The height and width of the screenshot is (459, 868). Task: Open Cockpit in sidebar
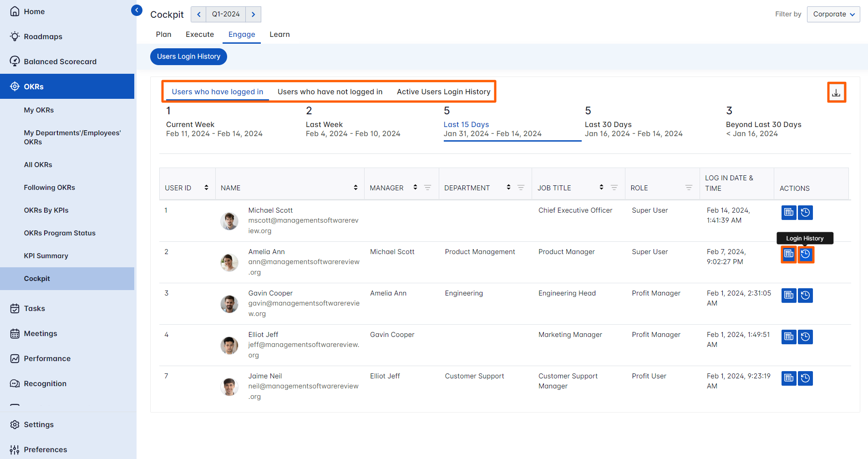pyautogui.click(x=67, y=279)
